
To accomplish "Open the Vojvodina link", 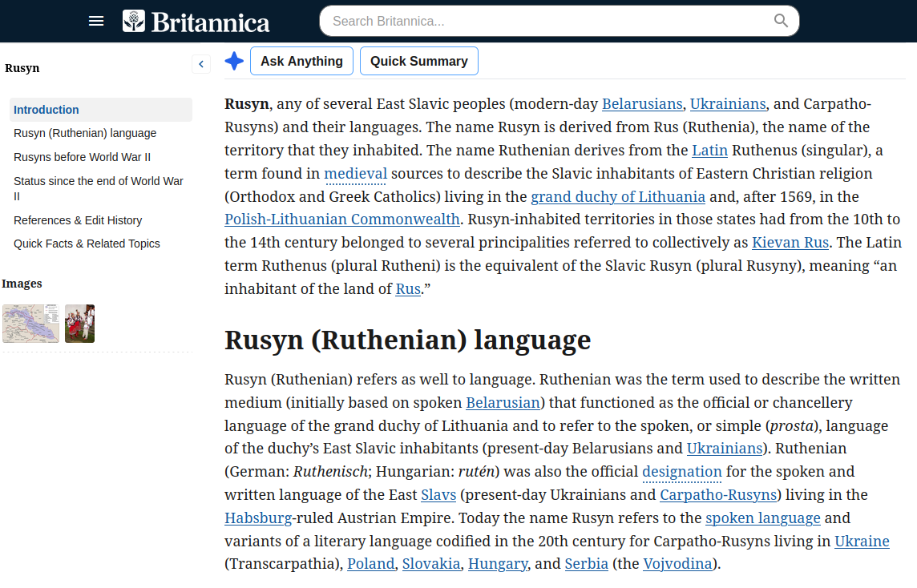I will [677, 564].
